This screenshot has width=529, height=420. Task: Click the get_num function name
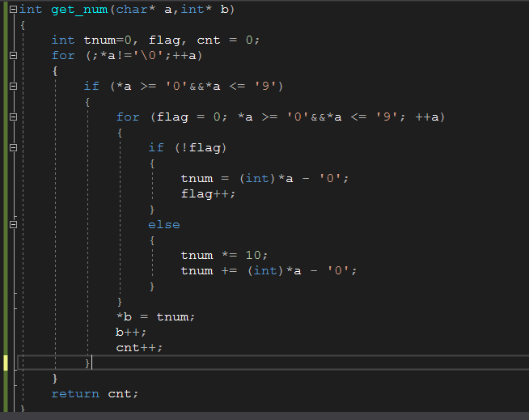pyautogui.click(x=79, y=10)
